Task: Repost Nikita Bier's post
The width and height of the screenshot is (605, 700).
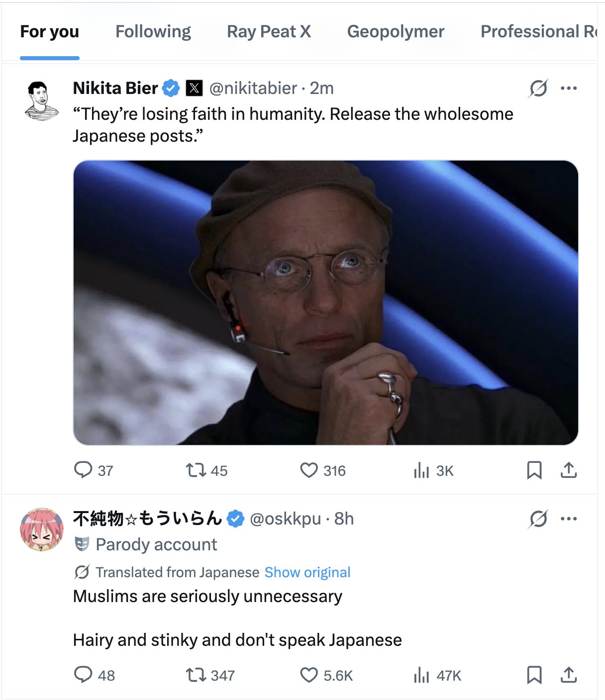Action: pyautogui.click(x=196, y=470)
